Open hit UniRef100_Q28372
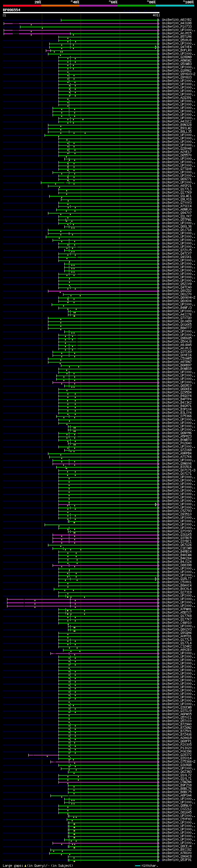Image resolution: width=197 pixels, height=868 pixels. click(176, 754)
